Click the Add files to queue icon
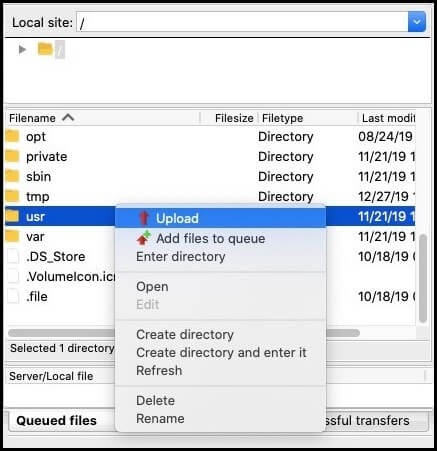The image size is (437, 451). tap(144, 238)
